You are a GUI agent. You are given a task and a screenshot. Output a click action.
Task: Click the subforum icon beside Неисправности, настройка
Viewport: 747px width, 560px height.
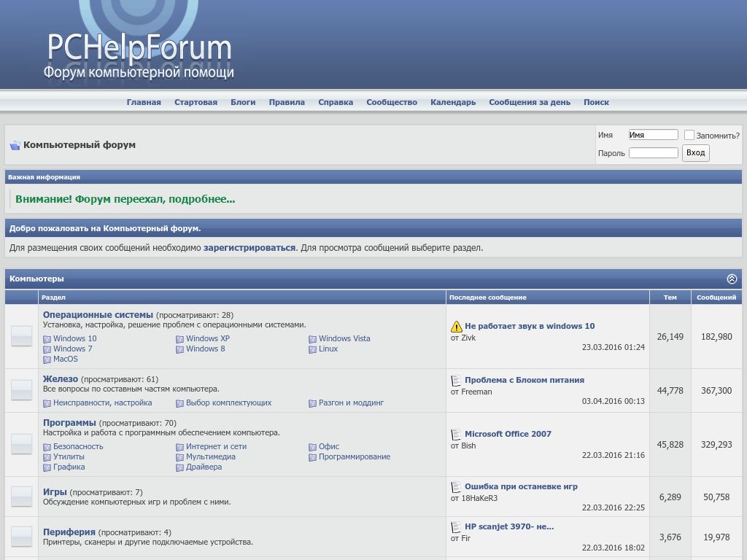(47, 403)
